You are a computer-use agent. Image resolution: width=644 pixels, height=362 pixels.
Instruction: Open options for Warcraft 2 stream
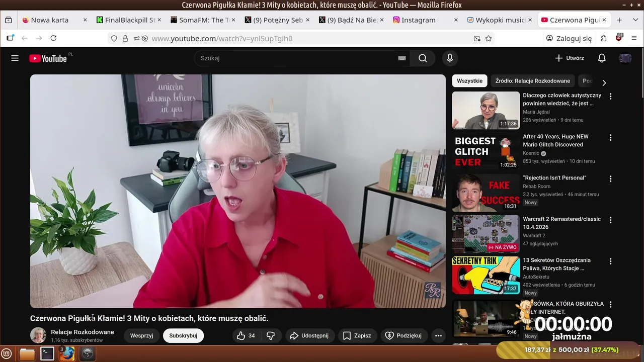pyautogui.click(x=611, y=220)
